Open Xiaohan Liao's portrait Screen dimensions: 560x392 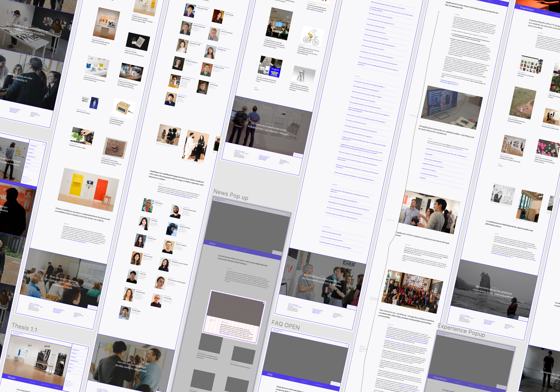[141, 241]
